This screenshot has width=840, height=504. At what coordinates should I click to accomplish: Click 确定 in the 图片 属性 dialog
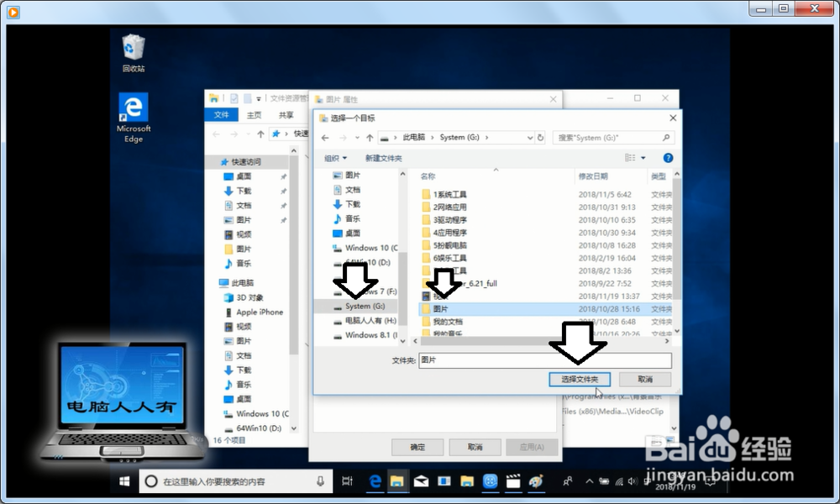click(417, 447)
